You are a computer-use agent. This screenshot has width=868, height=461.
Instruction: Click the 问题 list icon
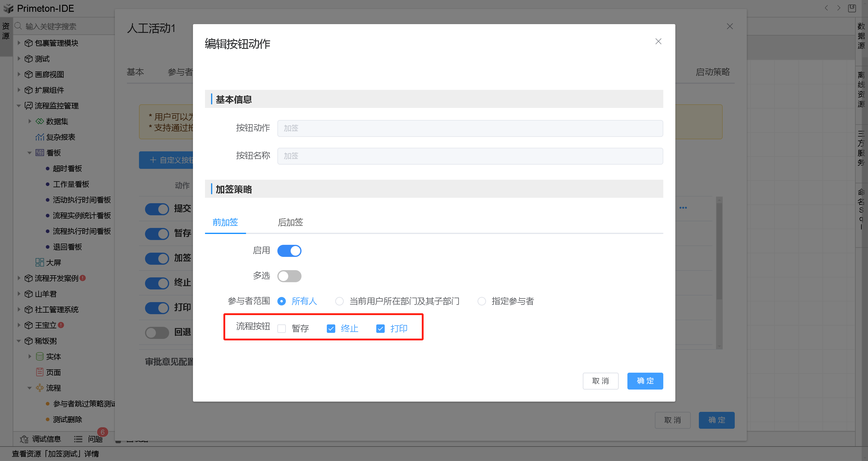click(x=78, y=439)
